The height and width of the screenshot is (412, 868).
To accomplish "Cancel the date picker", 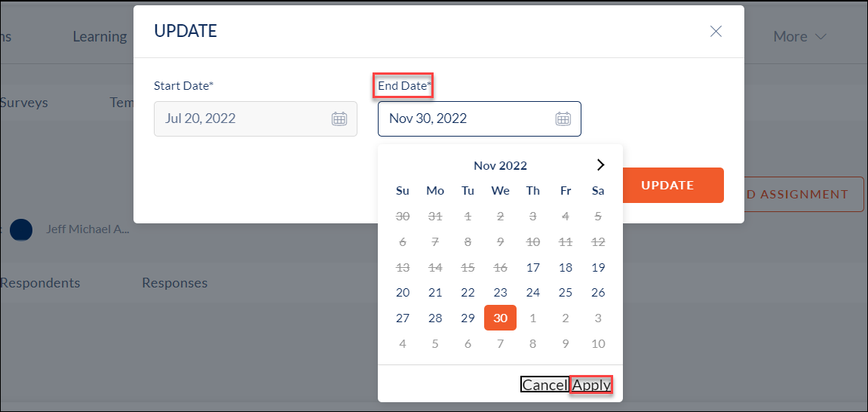I will (x=544, y=385).
